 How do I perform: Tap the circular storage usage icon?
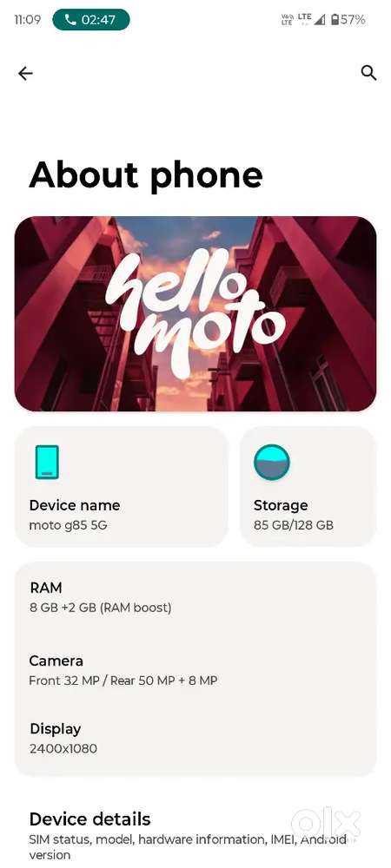[272, 463]
